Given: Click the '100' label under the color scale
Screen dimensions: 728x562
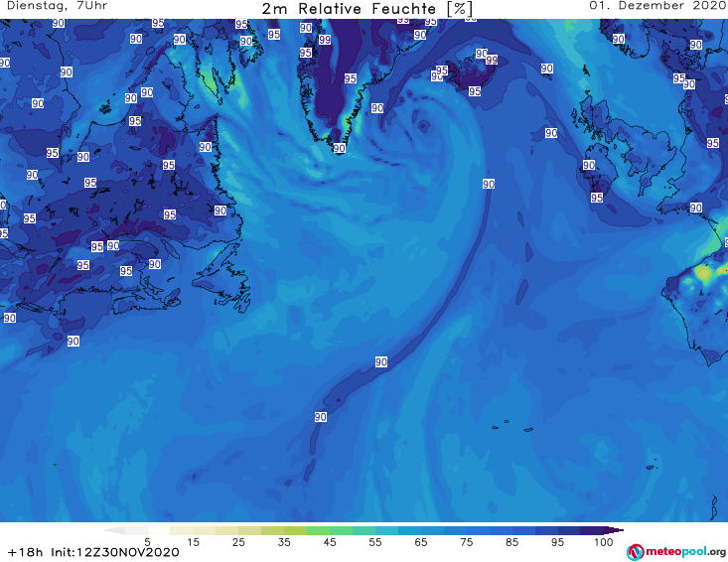Looking at the screenshot, I should coord(604,542).
